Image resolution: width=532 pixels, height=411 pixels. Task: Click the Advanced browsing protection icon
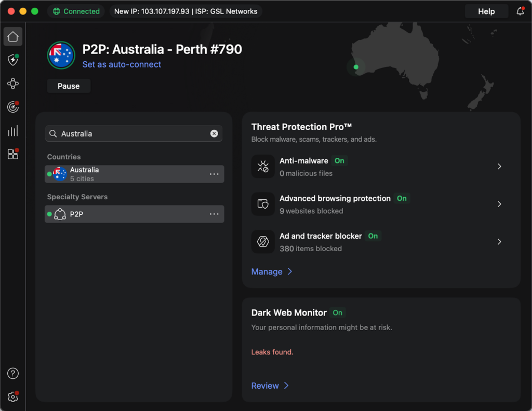(263, 204)
